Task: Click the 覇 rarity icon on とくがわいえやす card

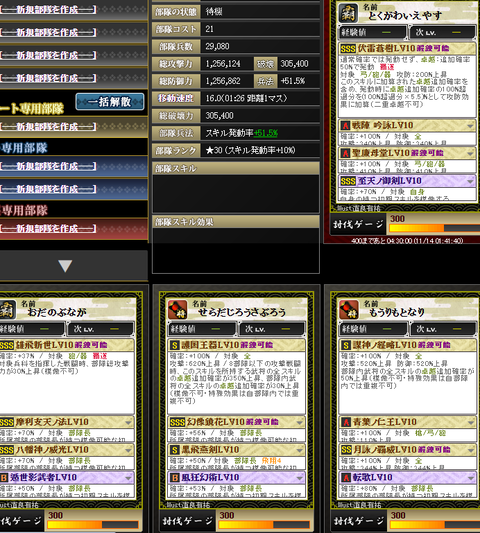Action: [x=348, y=13]
